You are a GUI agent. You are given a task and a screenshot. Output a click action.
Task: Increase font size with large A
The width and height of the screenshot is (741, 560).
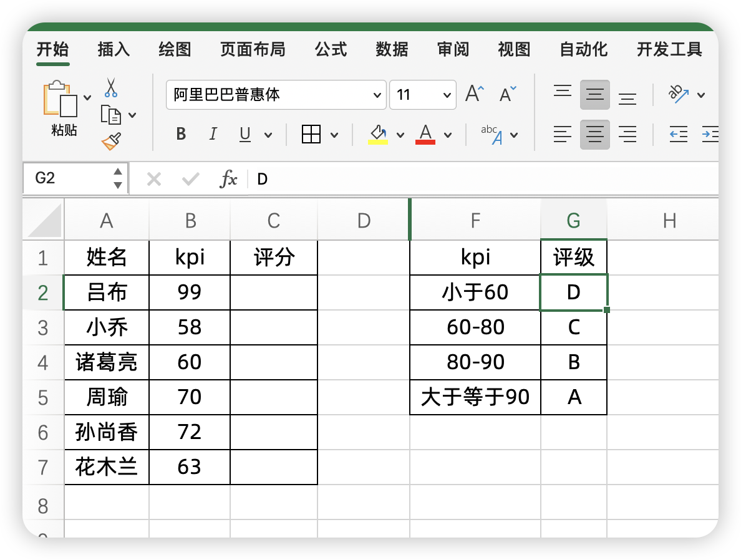coord(475,94)
